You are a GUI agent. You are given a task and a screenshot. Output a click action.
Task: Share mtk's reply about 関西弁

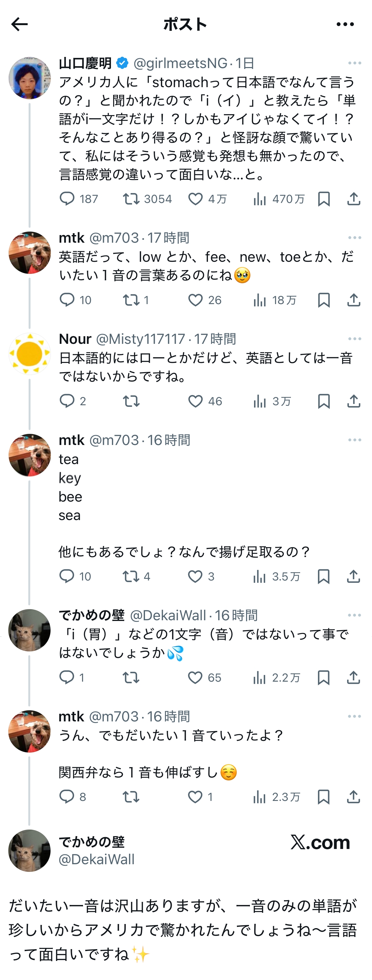point(353,797)
